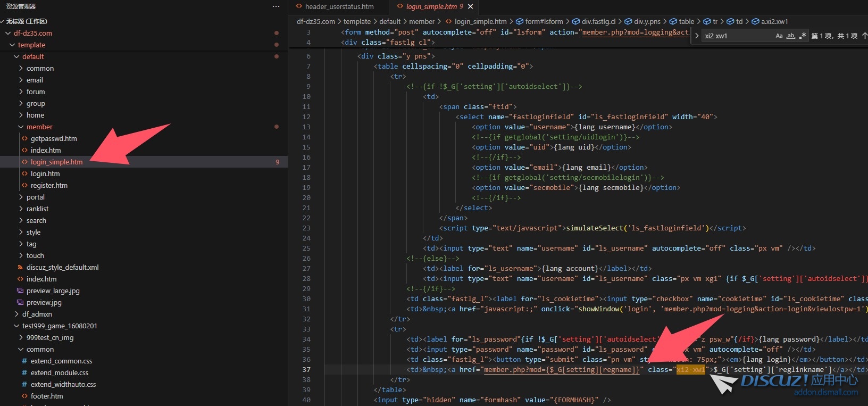Viewport: 868px width, 406px height.
Task: Expand the replace field chevron in find widget
Action: (697, 36)
